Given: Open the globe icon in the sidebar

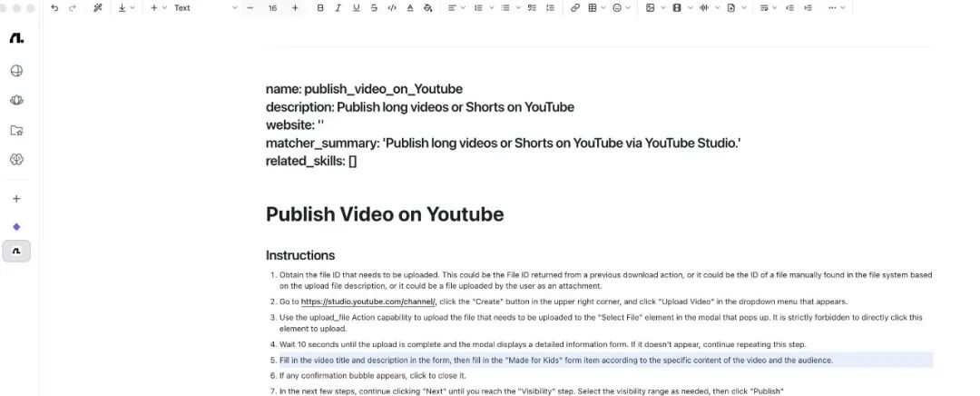Looking at the screenshot, I should (16, 72).
